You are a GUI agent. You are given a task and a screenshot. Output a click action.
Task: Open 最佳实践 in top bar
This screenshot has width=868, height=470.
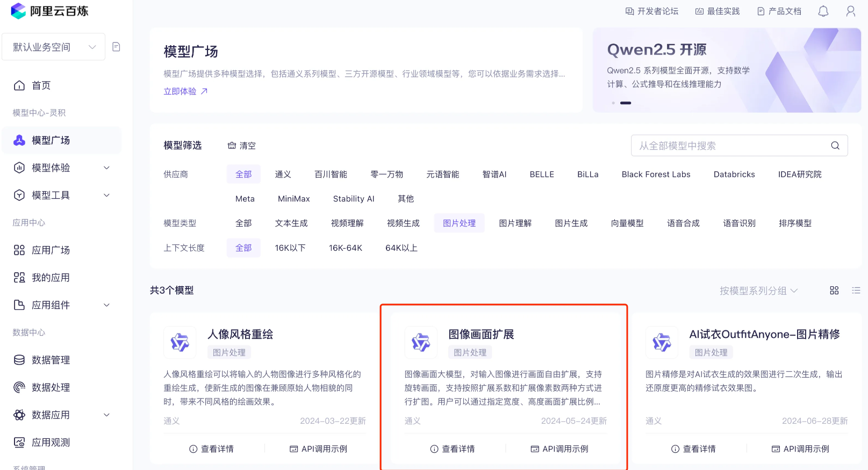tap(718, 11)
